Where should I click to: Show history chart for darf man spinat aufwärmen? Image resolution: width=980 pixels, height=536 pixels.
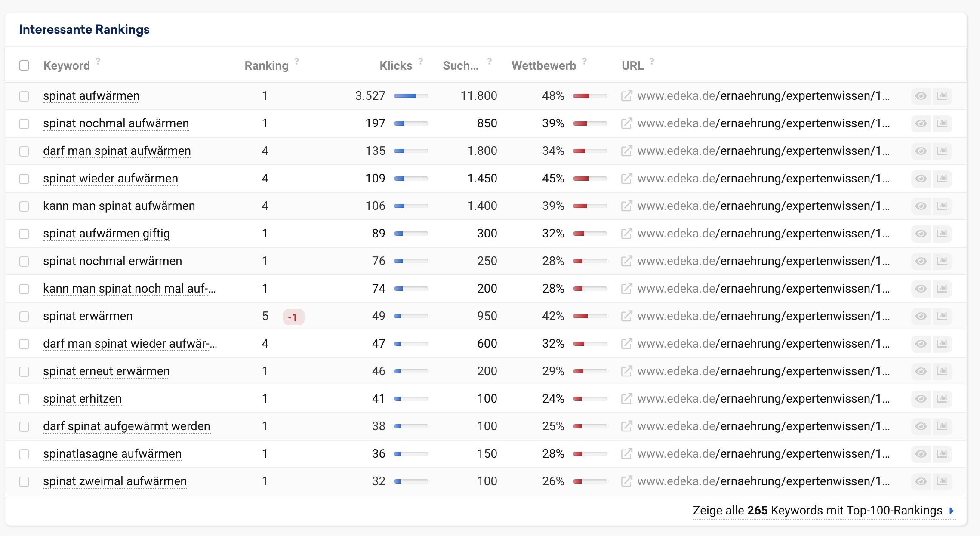tap(942, 151)
